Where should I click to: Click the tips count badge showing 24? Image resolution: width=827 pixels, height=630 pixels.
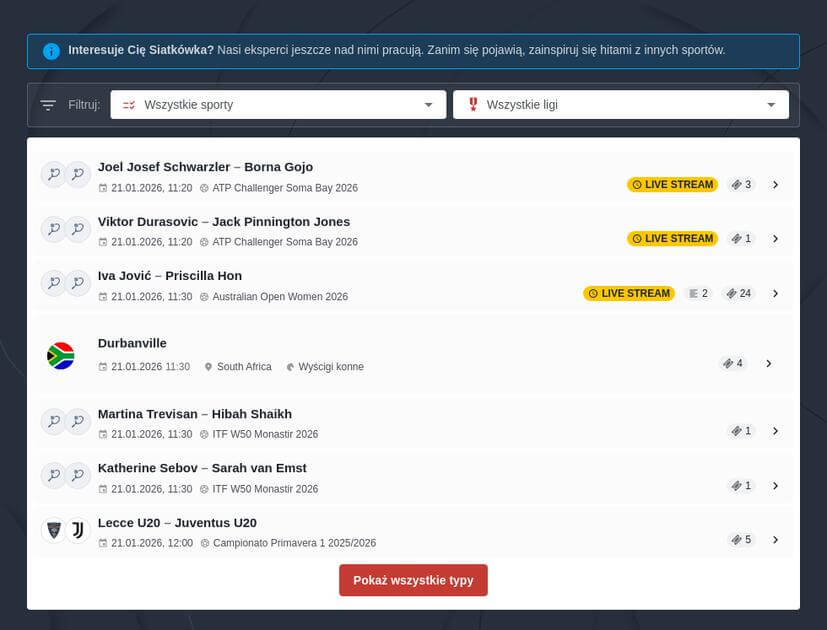(739, 294)
